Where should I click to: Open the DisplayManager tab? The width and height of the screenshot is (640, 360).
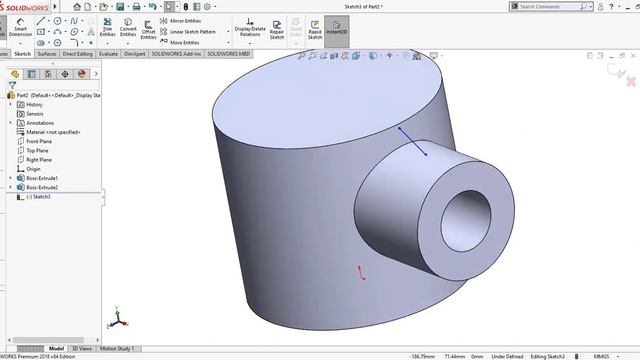coord(82,74)
